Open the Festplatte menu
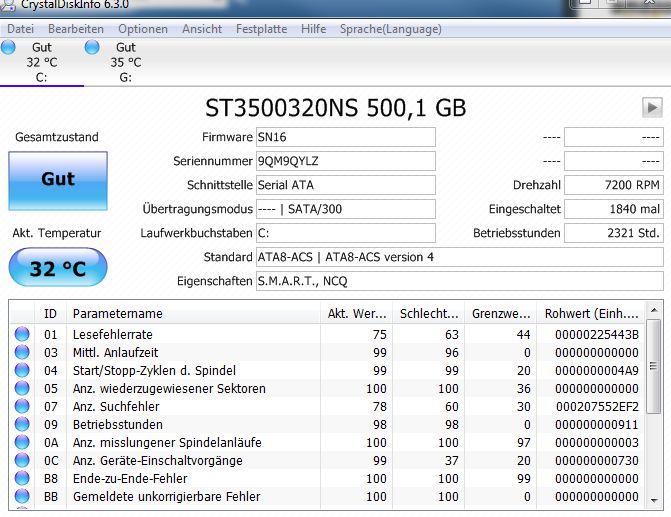 tap(261, 29)
